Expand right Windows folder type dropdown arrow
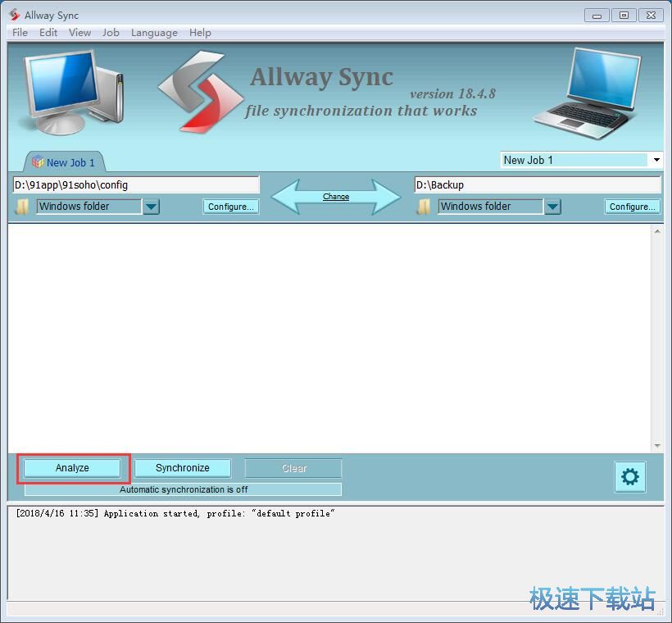 (552, 207)
